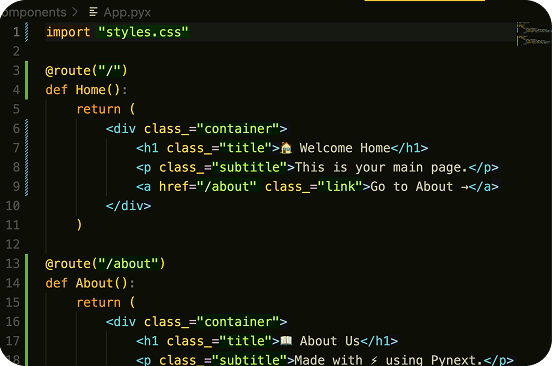Click line number 16 in gutter

(x=13, y=322)
